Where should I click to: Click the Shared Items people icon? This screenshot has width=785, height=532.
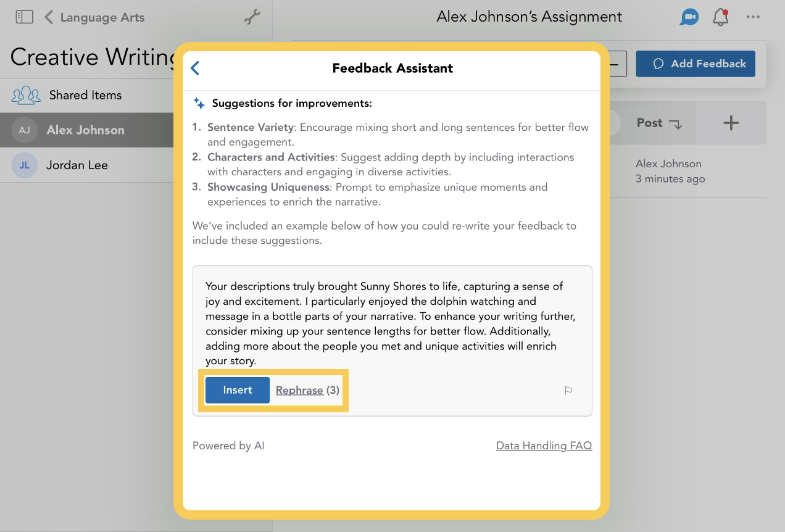click(26, 95)
